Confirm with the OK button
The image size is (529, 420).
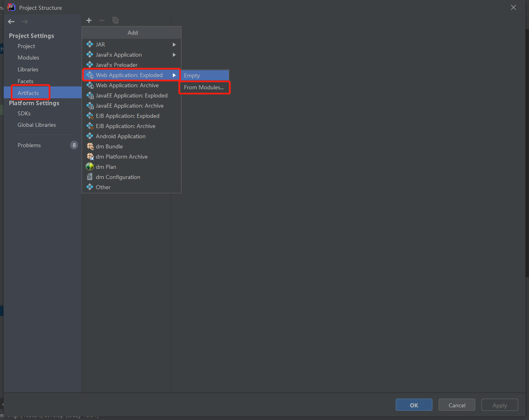click(414, 405)
